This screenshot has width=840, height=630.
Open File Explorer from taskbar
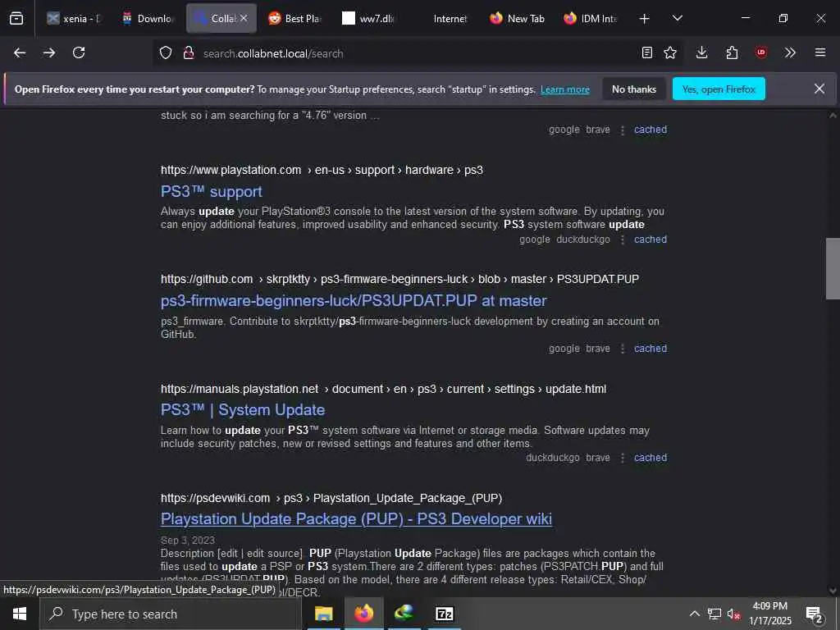323,614
